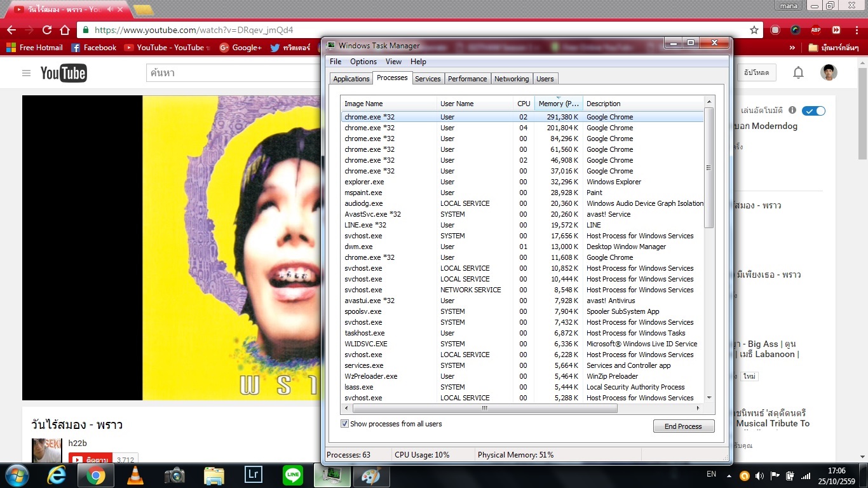Open the camera app on the taskbar

[x=174, y=475]
